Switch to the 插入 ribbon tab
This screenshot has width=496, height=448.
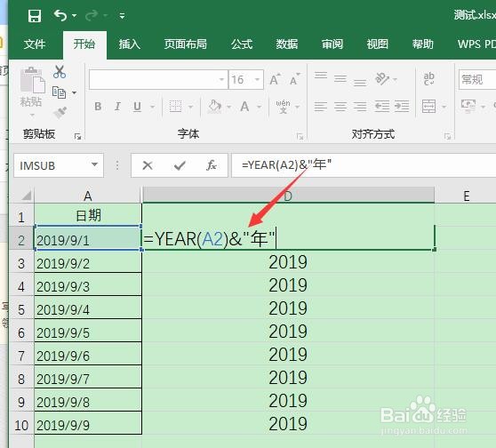130,44
